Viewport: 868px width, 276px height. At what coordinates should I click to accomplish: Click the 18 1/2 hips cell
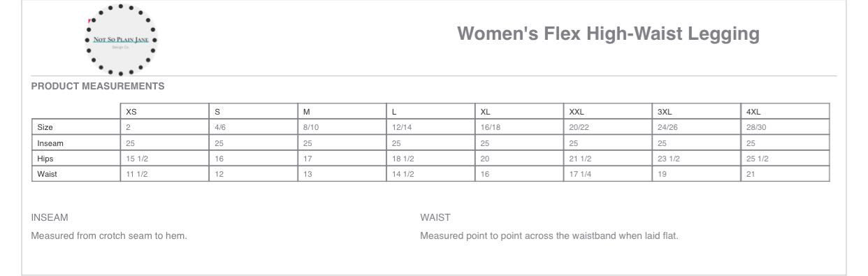(x=431, y=159)
